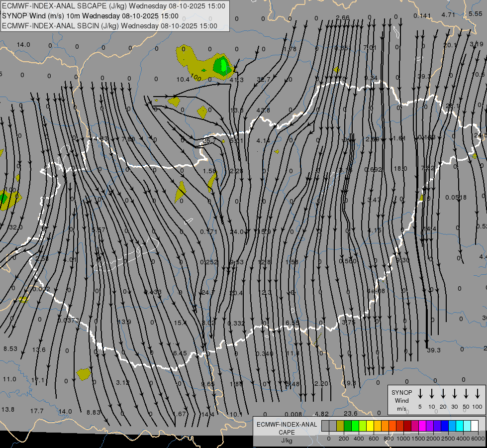Click the 20 m/s wind legend arrow

443,394
